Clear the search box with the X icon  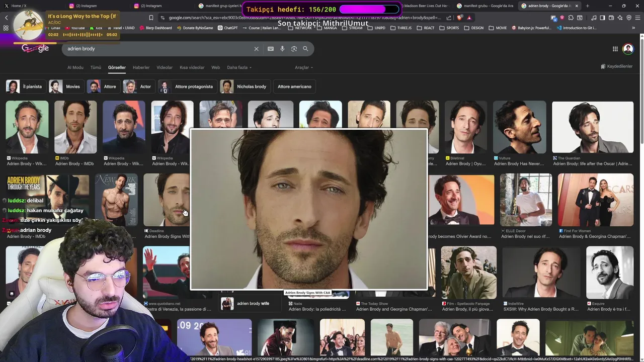click(x=256, y=49)
